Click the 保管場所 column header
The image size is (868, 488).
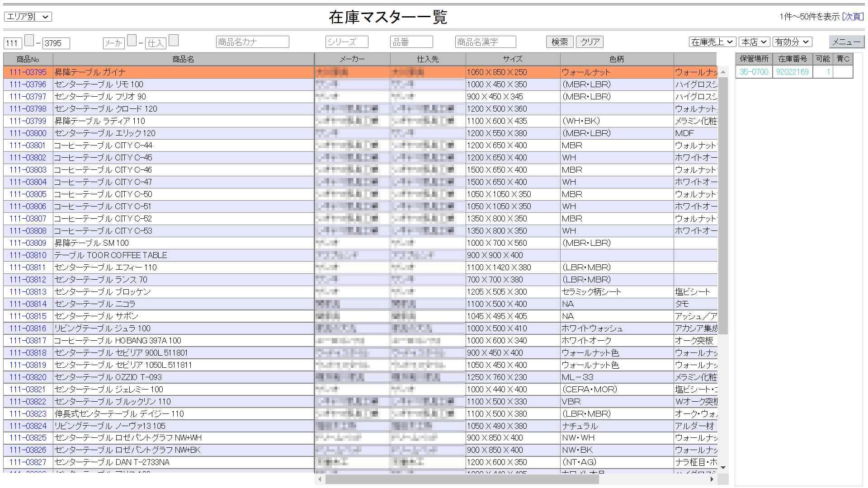(x=754, y=59)
